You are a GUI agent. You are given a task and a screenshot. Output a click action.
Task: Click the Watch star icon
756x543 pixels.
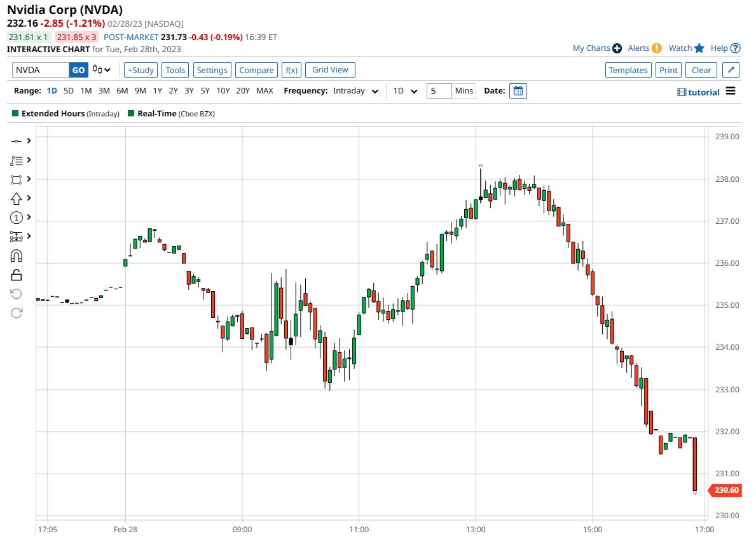pos(699,48)
